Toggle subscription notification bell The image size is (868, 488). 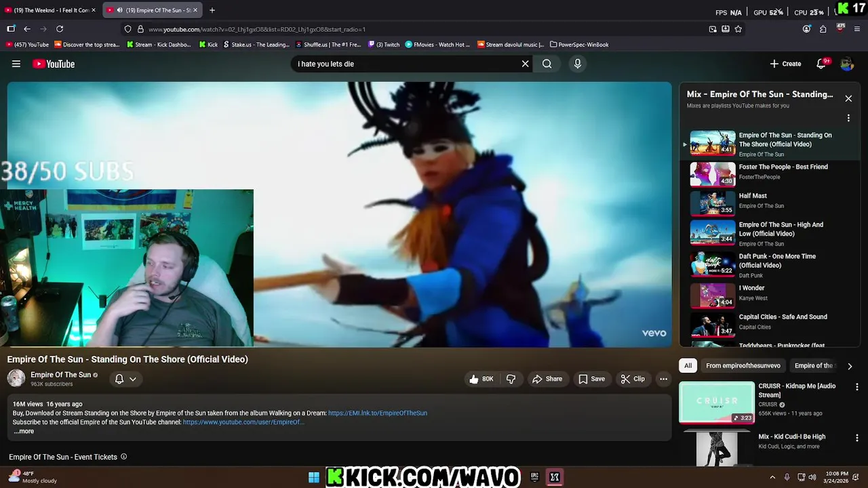coord(119,379)
